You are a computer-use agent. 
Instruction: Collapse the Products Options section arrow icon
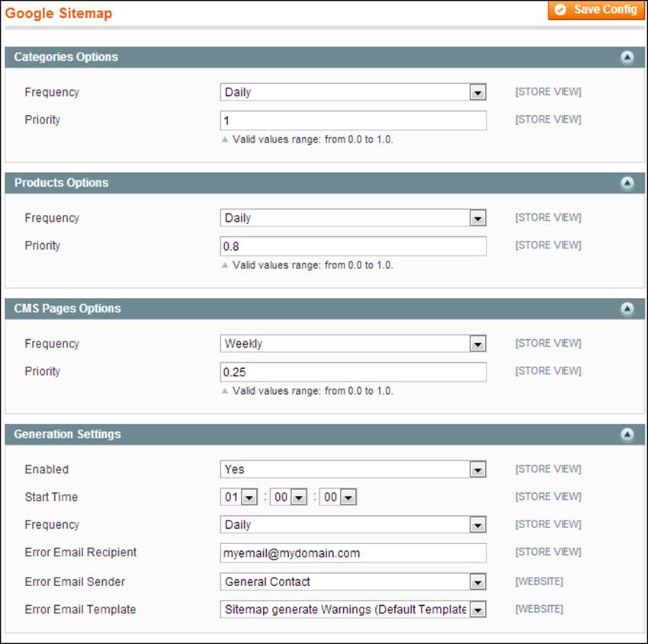627,183
